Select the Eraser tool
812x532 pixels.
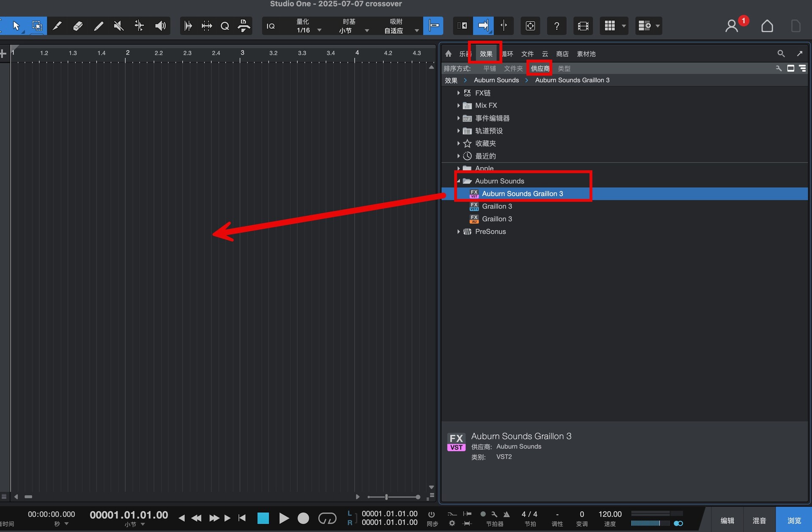(x=78, y=26)
